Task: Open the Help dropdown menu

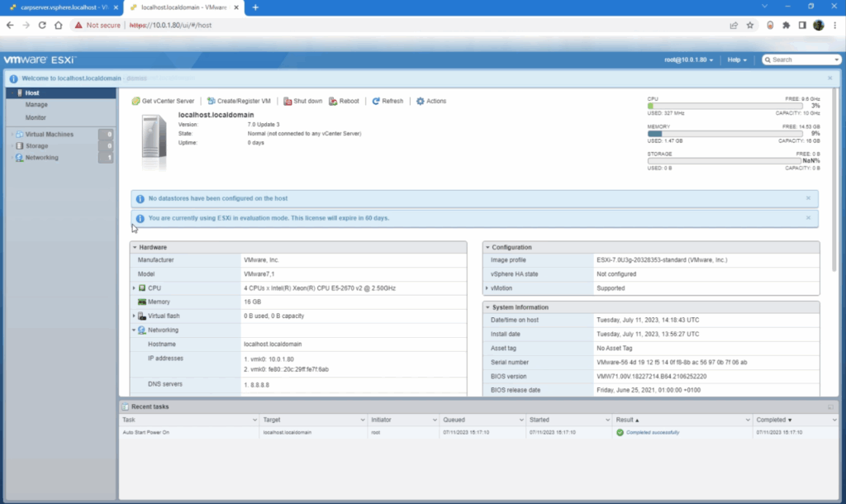Action: tap(737, 59)
